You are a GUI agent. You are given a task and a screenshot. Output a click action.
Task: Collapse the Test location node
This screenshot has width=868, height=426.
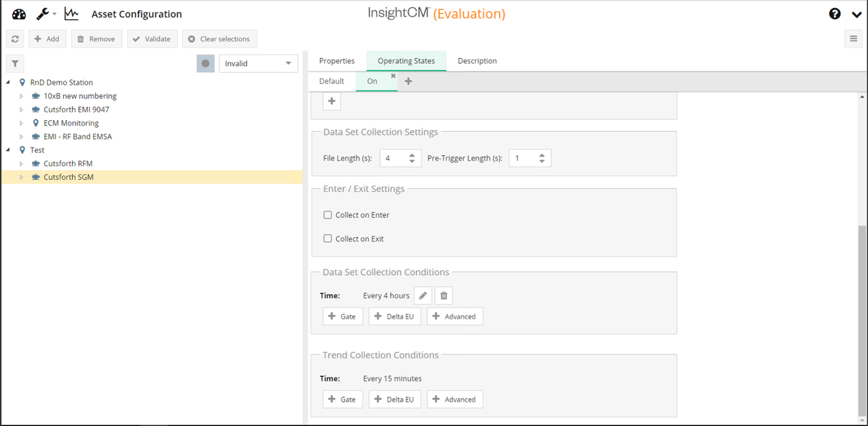pyautogui.click(x=8, y=150)
